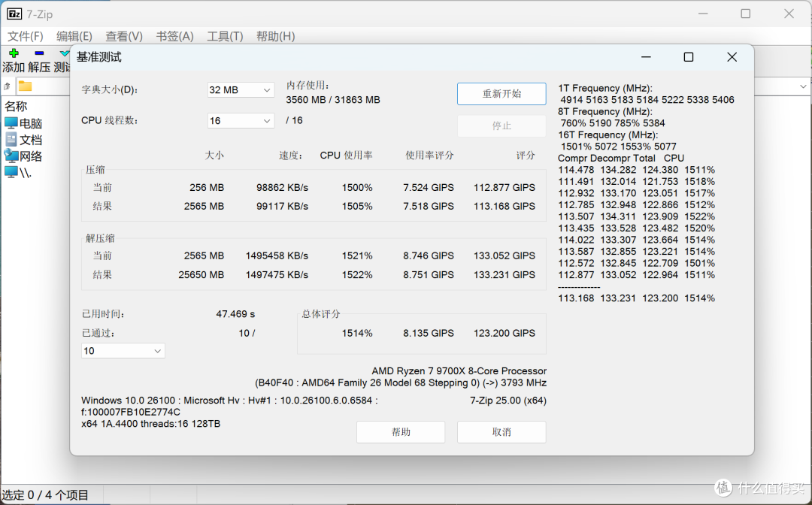Click overall rating 123.200 GIPS
This screenshot has width=812, height=505.
pos(504,333)
